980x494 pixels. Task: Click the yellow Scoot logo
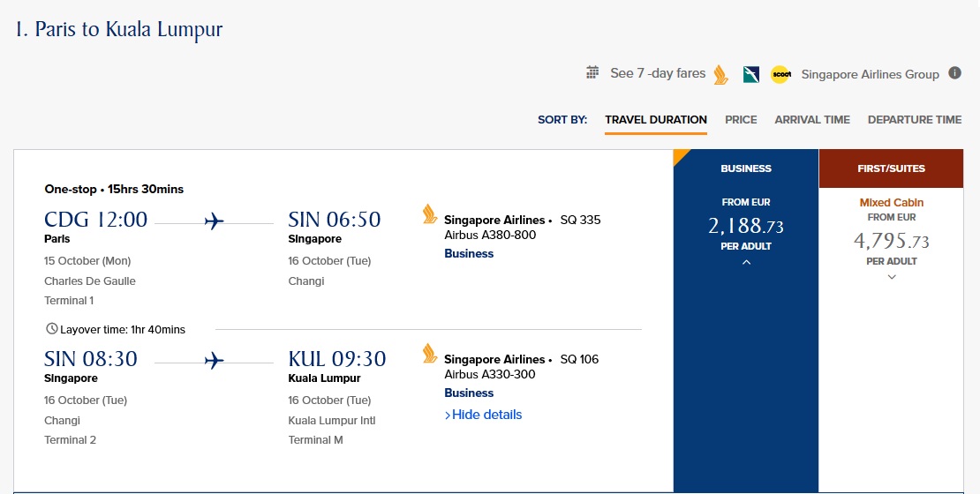[x=780, y=74]
